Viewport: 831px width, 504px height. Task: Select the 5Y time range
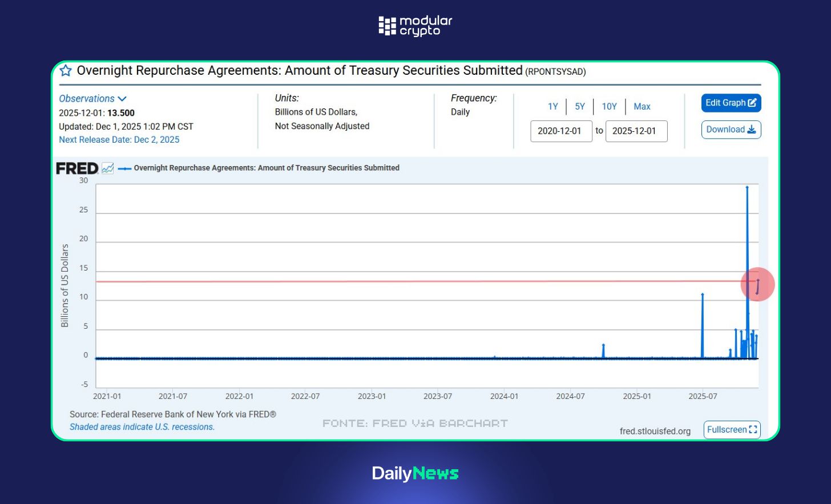pos(580,107)
